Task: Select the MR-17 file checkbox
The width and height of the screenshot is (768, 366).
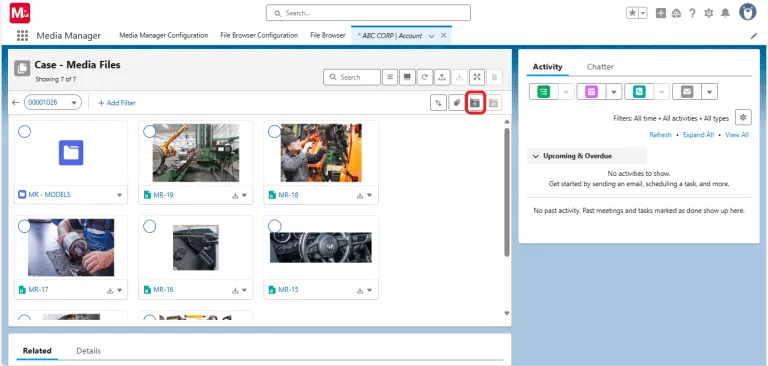Action: 24,226
